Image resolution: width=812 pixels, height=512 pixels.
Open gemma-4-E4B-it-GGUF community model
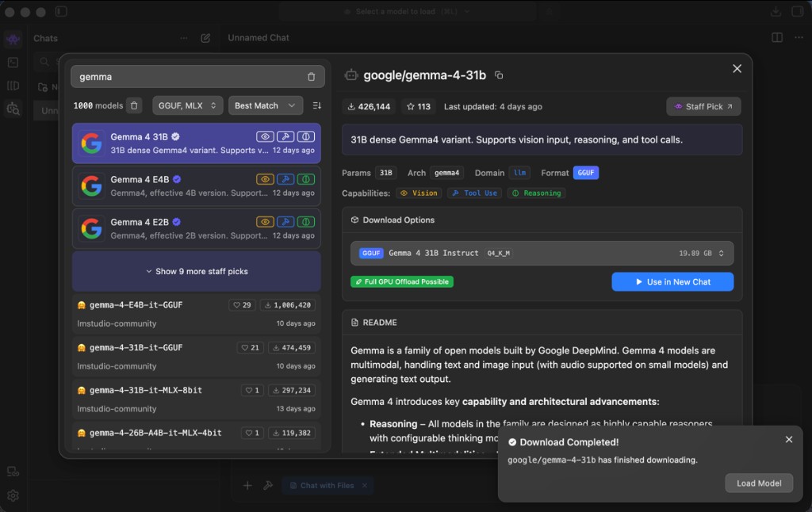coord(197,314)
